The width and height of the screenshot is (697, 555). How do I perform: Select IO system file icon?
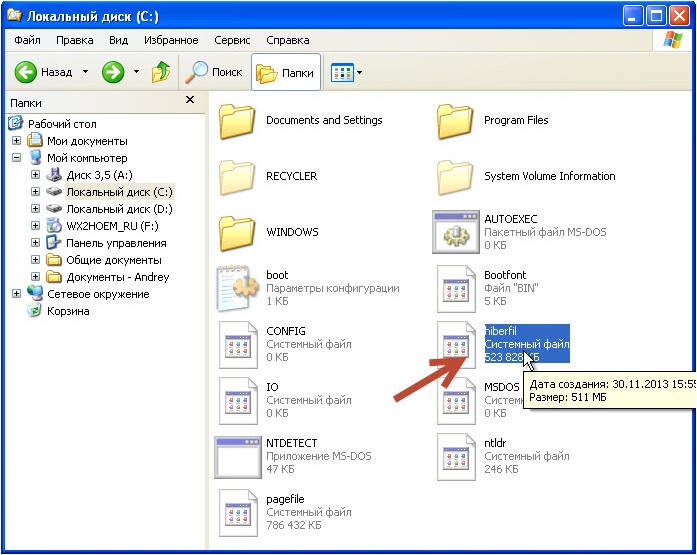coord(238,401)
